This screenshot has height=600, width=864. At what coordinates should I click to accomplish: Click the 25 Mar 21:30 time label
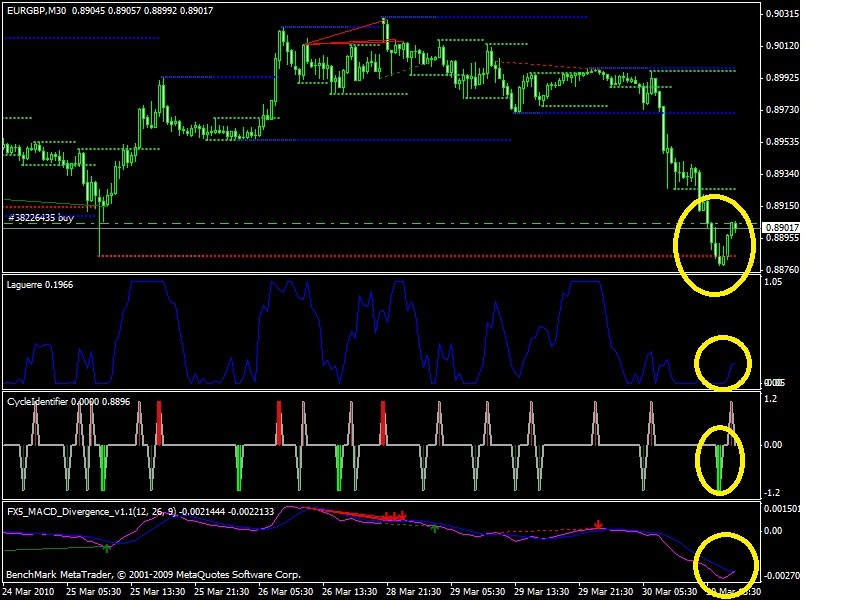pyautogui.click(x=222, y=591)
